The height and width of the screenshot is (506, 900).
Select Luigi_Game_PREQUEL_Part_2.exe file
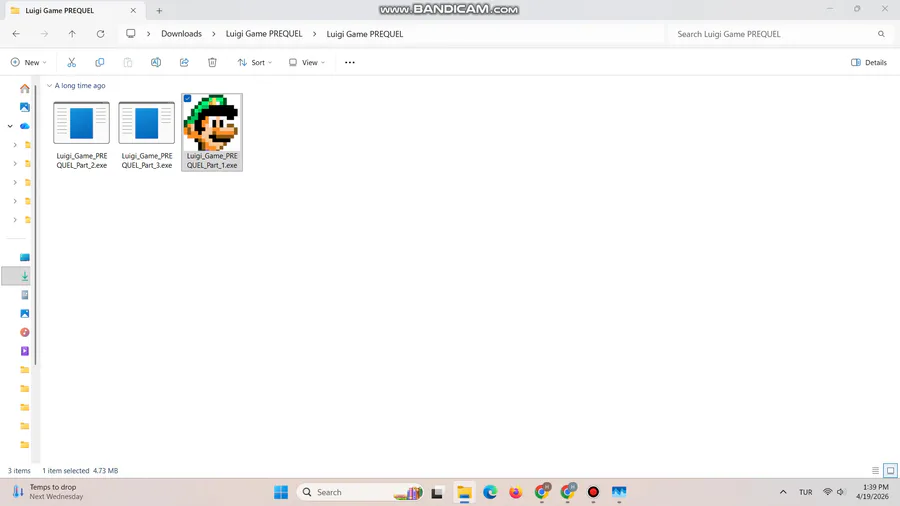point(82,135)
